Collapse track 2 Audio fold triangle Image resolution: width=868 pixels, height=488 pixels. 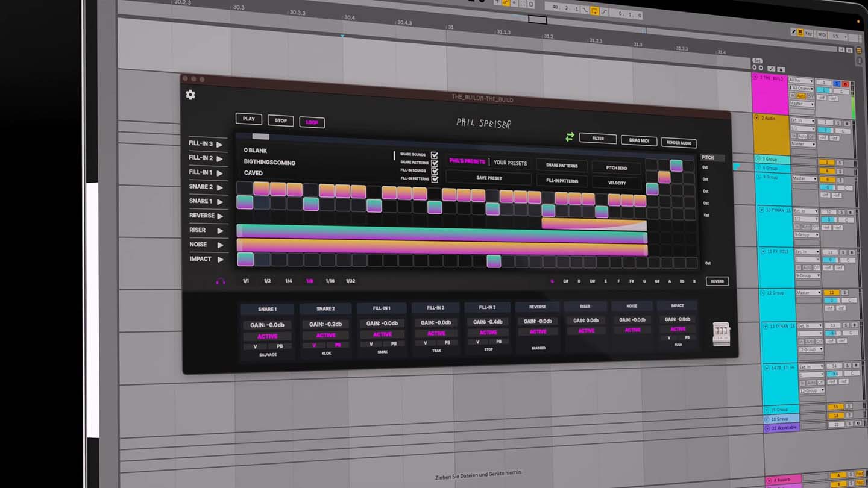coord(756,118)
